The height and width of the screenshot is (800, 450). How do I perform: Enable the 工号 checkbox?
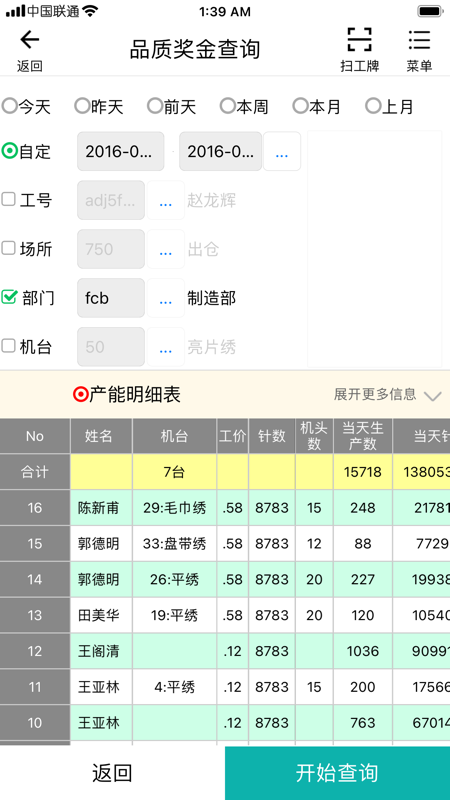[8, 199]
